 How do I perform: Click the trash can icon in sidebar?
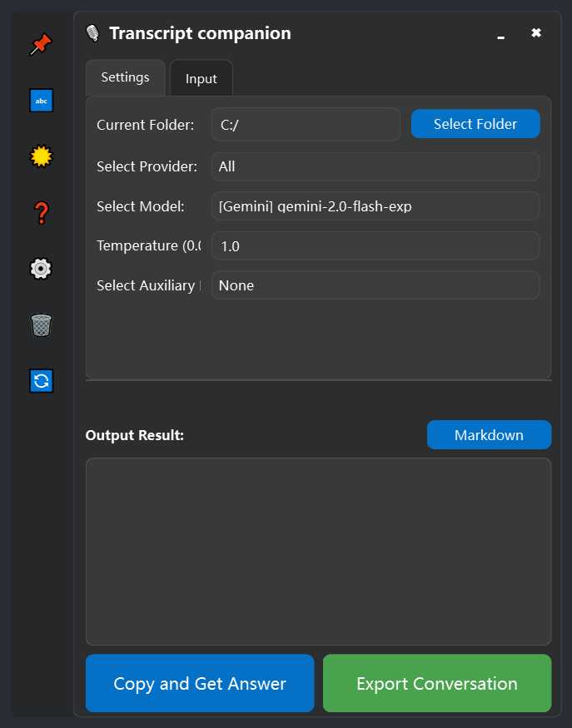[x=41, y=324]
